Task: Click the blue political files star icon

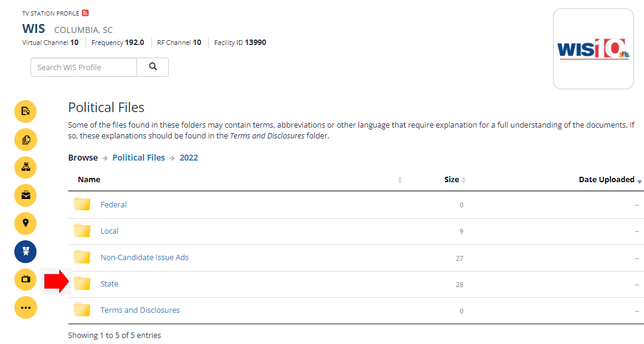Action: tap(25, 251)
